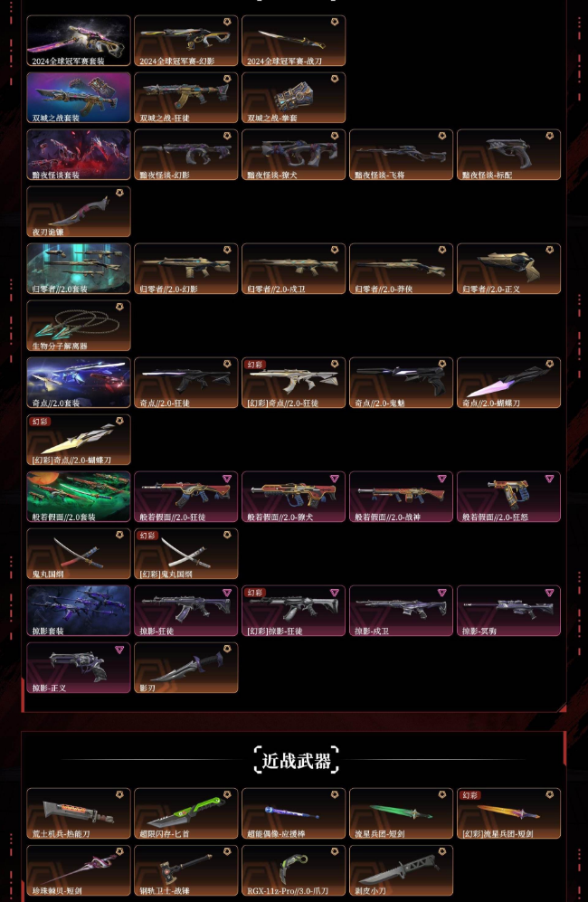Image resolution: width=588 pixels, height=902 pixels.
Task: Open the RGX-11z-Pro//3.0-爪刀 karambit card
Action: 293,870
